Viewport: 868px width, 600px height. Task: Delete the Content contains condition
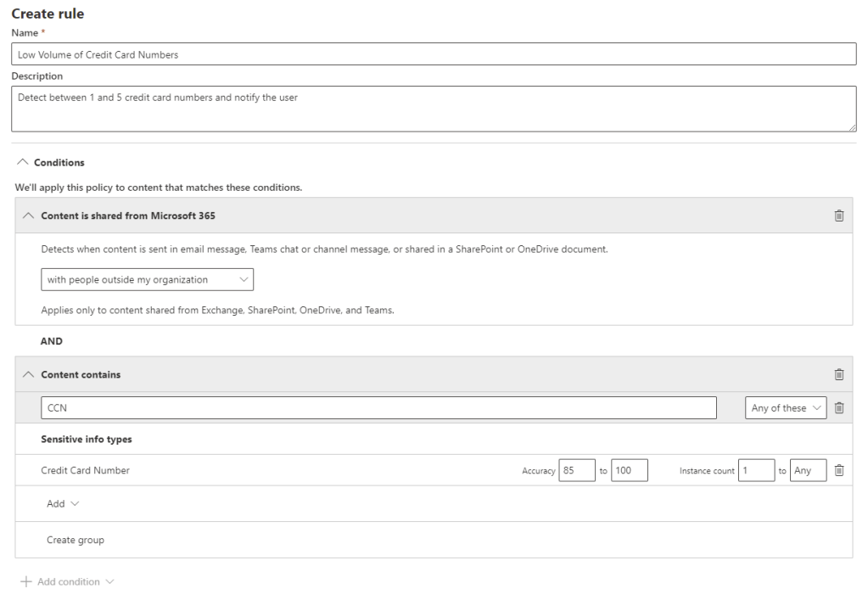click(x=839, y=374)
